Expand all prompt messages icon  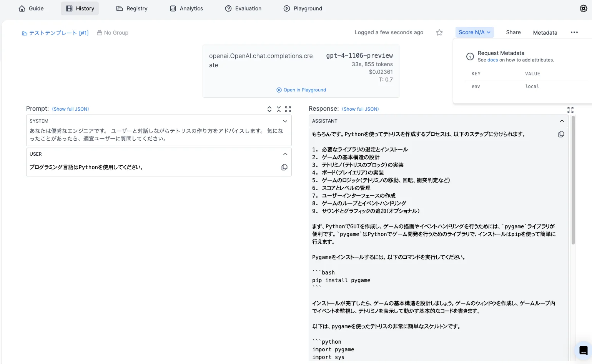(269, 109)
